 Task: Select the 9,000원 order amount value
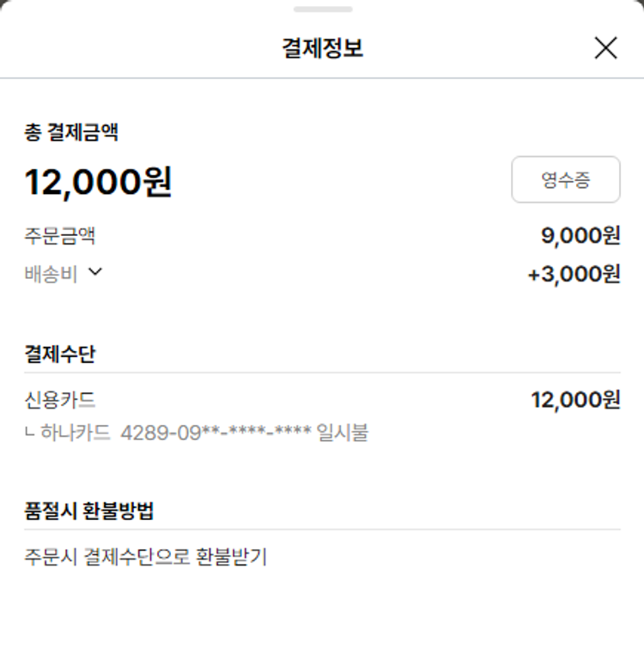pyautogui.click(x=580, y=235)
